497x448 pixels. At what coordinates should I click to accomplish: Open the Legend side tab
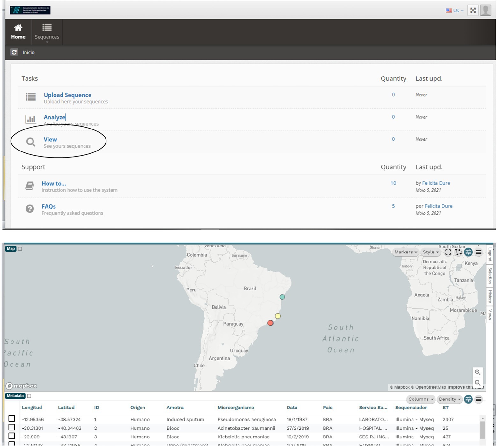point(490,254)
